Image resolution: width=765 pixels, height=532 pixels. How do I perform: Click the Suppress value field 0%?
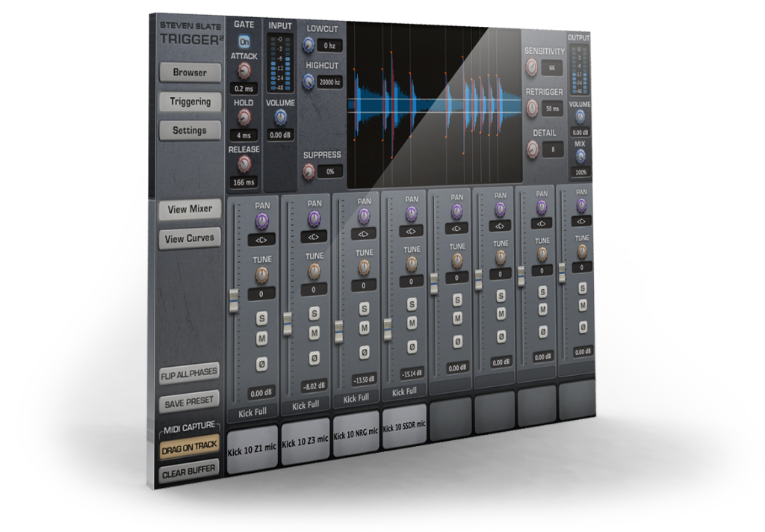tap(330, 171)
